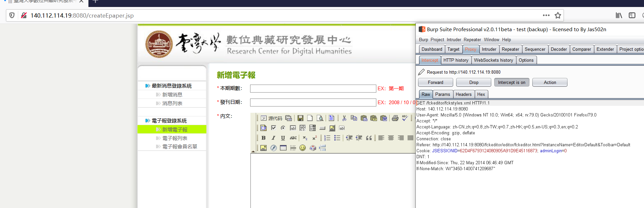Open the Intruder menu in Burp menubar
The width and height of the screenshot is (644, 208).
454,39
